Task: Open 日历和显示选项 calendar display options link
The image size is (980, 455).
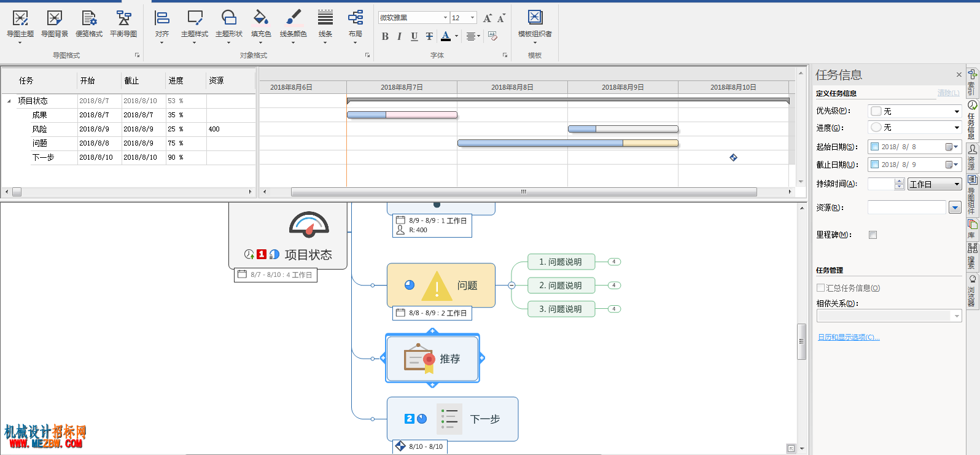Action: [849, 337]
